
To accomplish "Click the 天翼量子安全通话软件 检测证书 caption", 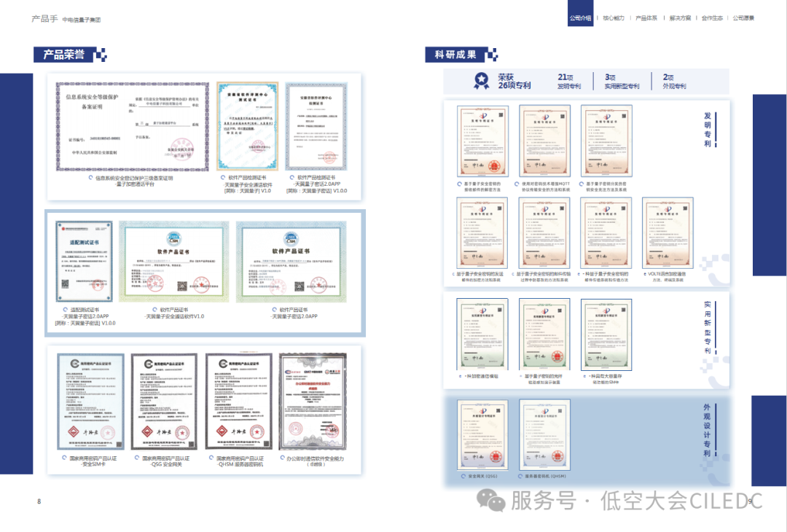I will coord(247,184).
